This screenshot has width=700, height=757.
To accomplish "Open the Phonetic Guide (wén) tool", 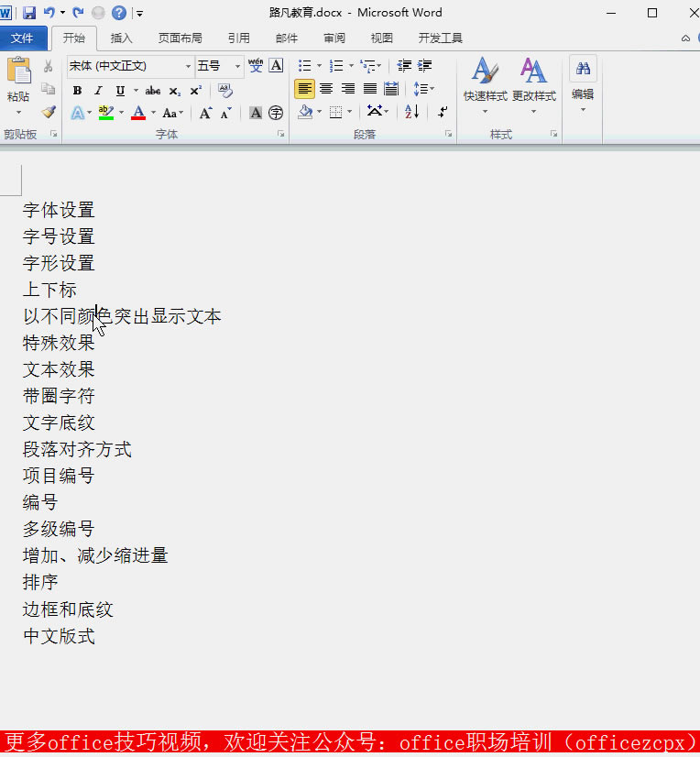I will [x=256, y=65].
